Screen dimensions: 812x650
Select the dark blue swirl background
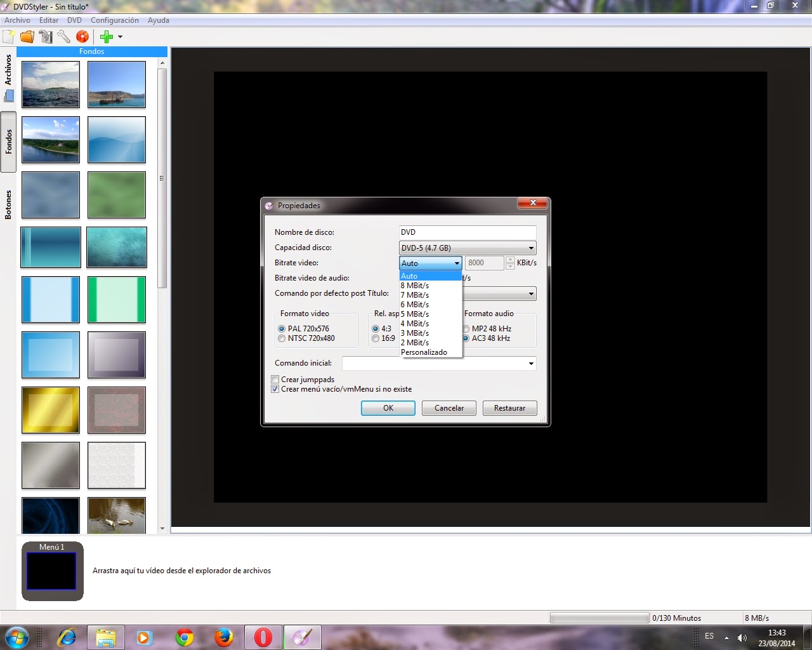tap(51, 515)
